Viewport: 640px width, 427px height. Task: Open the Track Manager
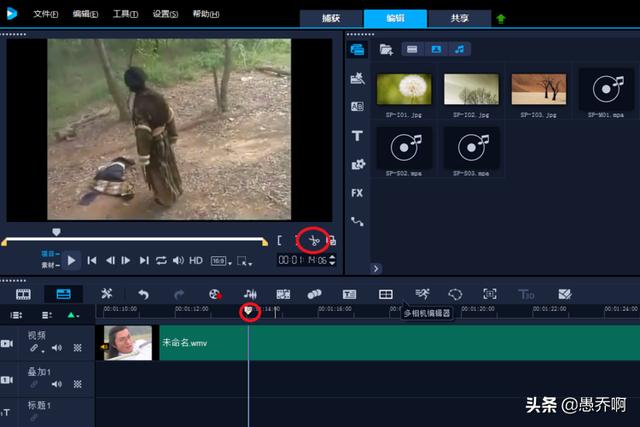pos(47,315)
